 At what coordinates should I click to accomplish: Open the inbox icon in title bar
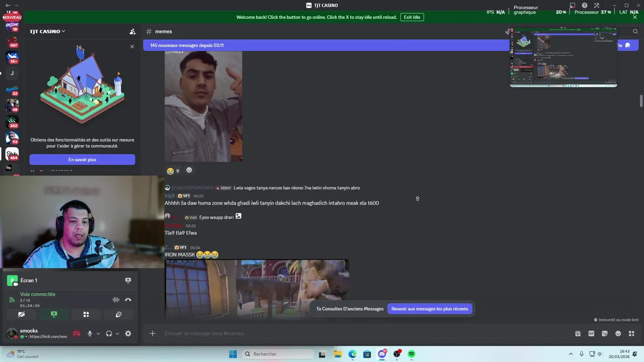(573, 6)
